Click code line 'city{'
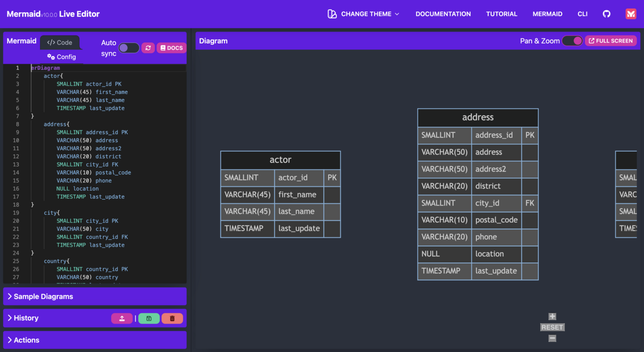 [52, 213]
